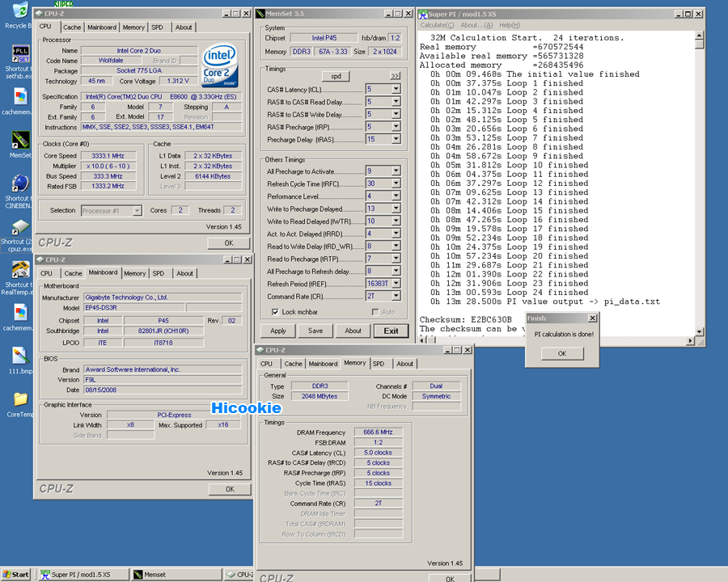
Task: Tick the Auto checkbox in MemSet
Action: pos(375,312)
